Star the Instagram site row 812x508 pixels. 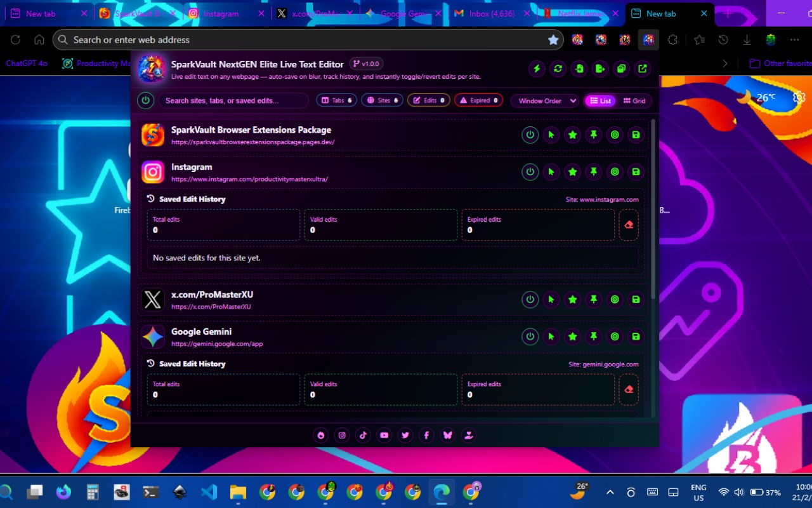572,171
